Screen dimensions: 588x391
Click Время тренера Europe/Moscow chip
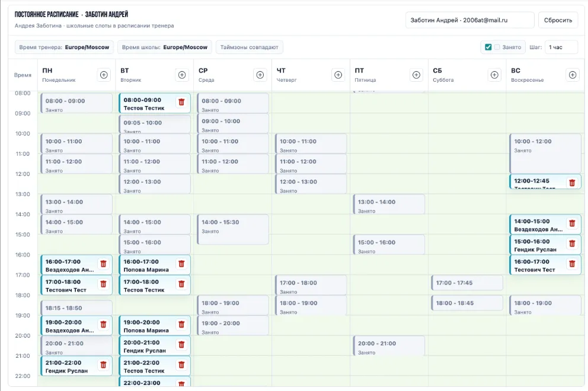pyautogui.click(x=64, y=47)
